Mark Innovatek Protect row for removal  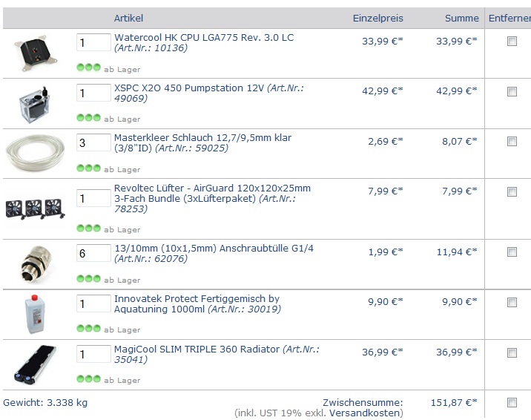point(512,302)
